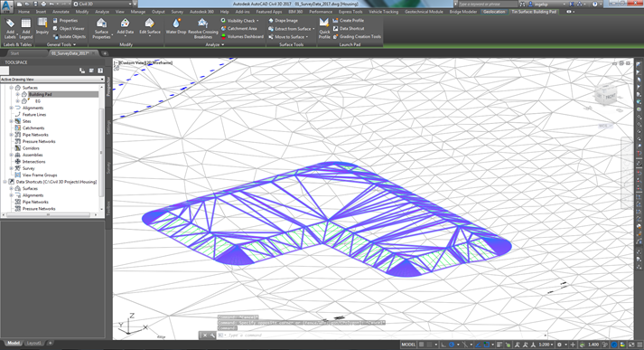Viewport: 644px width, 350px height.
Task: Click the AutoCAD application menu button
Action: click(7, 6)
